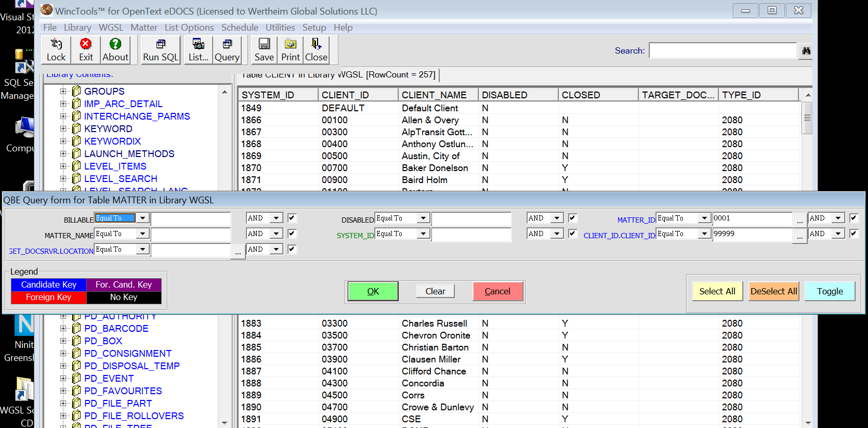Click the Select All button
Image resolution: width=868 pixels, height=428 pixels.
point(717,291)
